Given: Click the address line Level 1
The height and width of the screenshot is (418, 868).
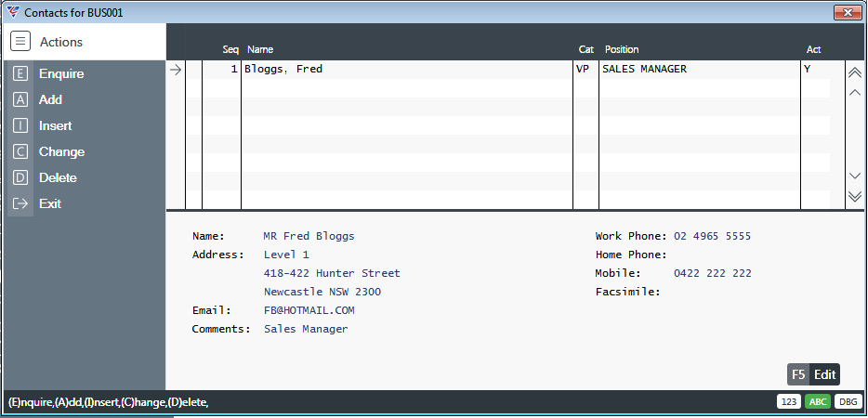Looking at the screenshot, I should click(x=286, y=255).
